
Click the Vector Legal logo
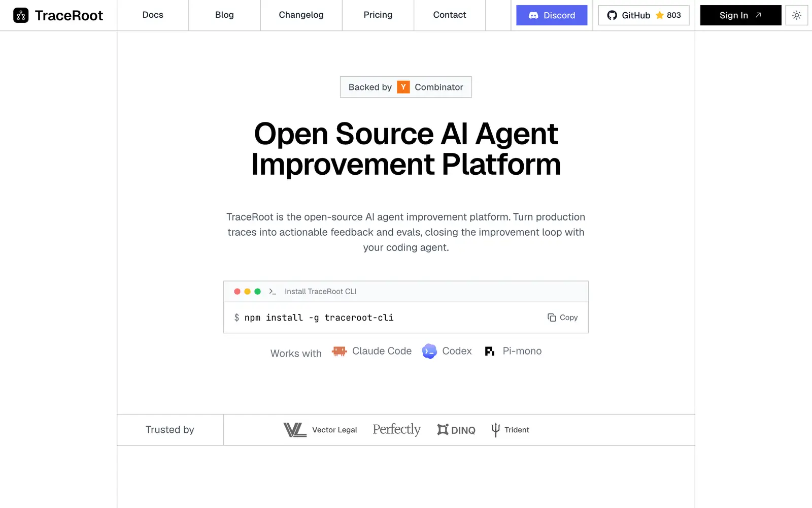295,430
